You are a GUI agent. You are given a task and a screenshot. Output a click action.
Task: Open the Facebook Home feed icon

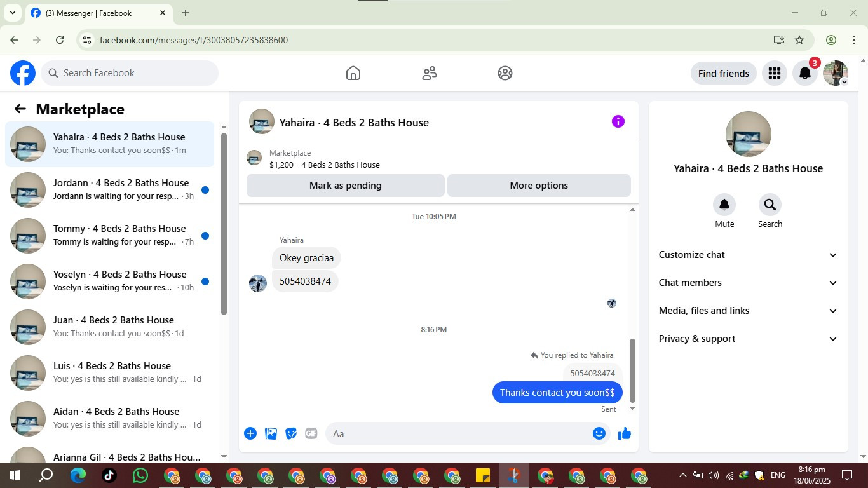(x=353, y=73)
